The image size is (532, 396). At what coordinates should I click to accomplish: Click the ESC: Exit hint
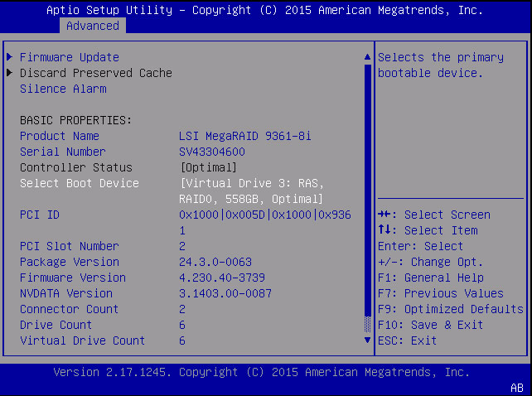[408, 340]
